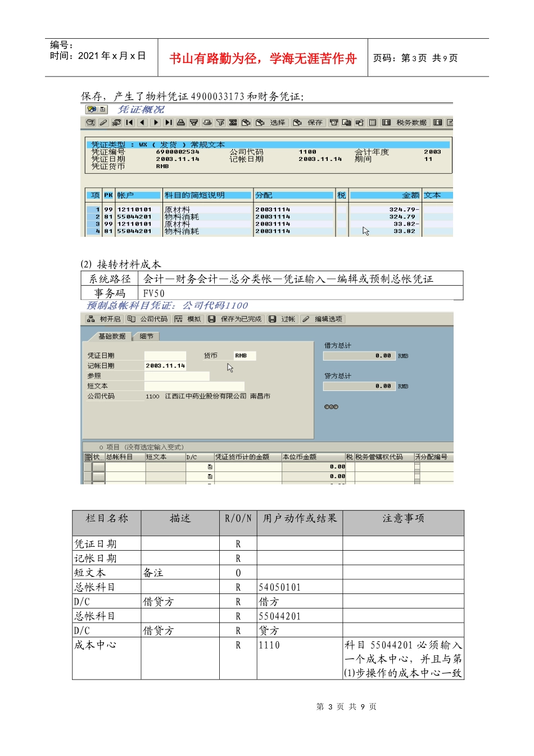The image size is (534, 756).
Task: Click first row 总帐科目 cell
Action: [125, 467]
